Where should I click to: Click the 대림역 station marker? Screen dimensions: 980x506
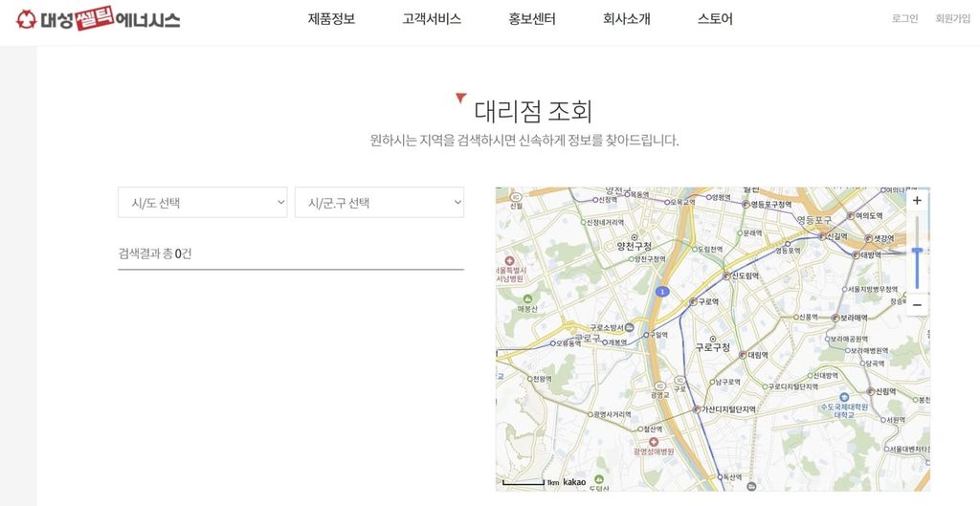(x=743, y=355)
